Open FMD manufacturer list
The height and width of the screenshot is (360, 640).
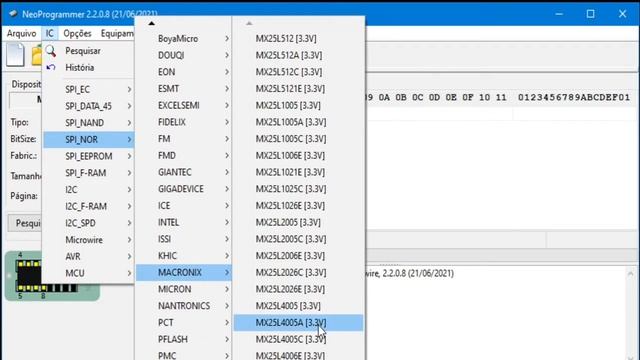tap(184, 156)
